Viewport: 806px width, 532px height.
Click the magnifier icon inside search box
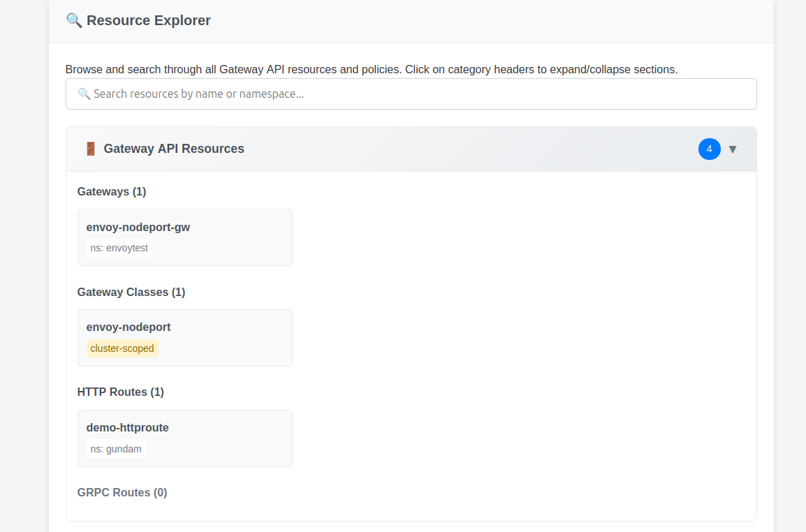tap(84, 94)
